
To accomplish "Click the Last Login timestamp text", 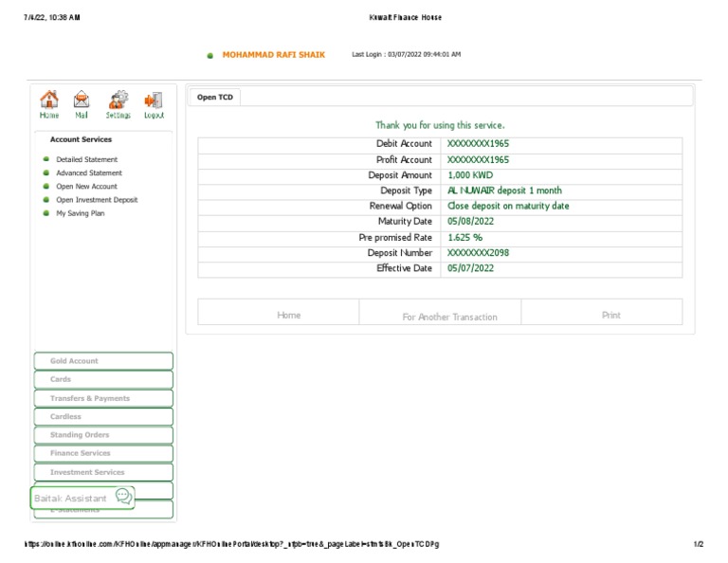I will click(x=407, y=54).
